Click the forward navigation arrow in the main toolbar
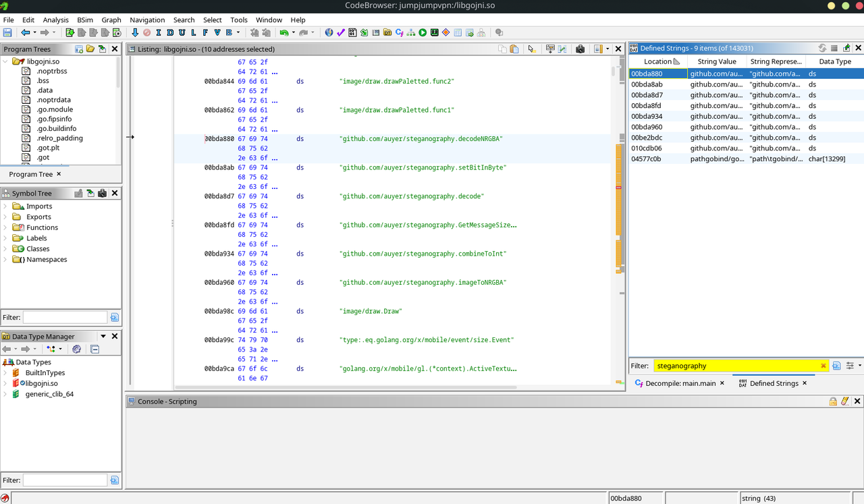The image size is (864, 504). tap(45, 32)
